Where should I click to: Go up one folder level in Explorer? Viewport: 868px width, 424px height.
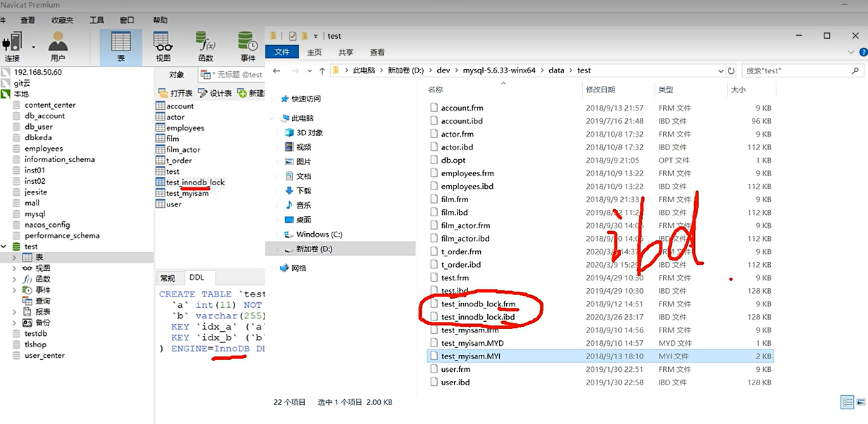322,70
